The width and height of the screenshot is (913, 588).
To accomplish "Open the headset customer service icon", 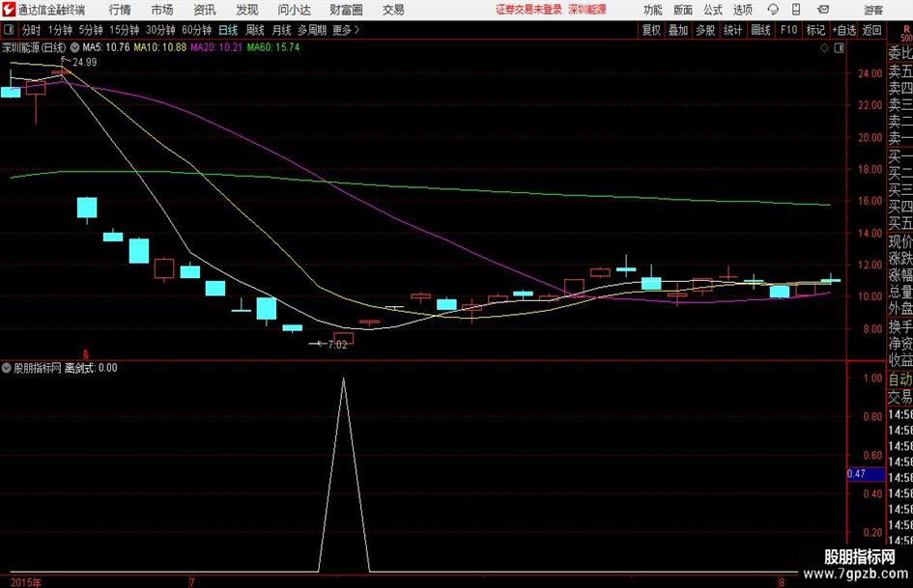I will [773, 10].
